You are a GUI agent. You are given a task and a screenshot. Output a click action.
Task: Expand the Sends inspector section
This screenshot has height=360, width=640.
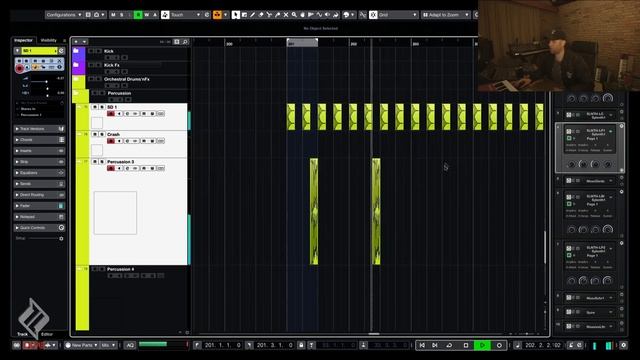pos(39,184)
